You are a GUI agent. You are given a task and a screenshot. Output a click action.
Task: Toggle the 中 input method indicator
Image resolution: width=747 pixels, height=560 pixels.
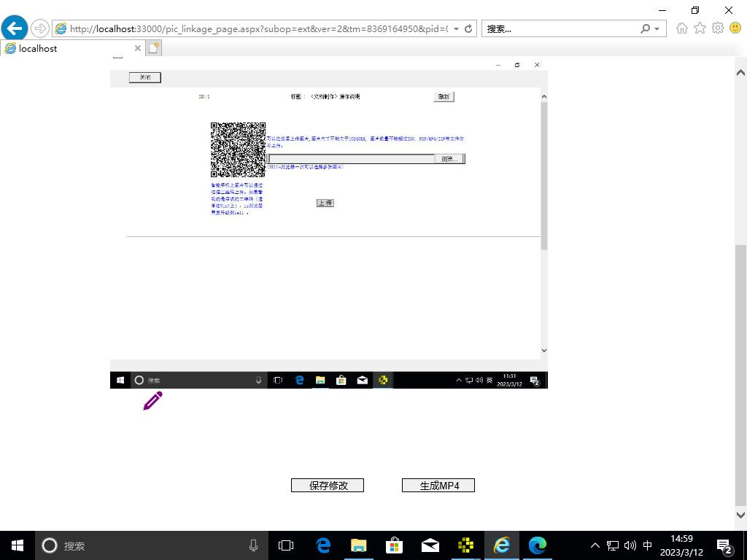pos(647,545)
